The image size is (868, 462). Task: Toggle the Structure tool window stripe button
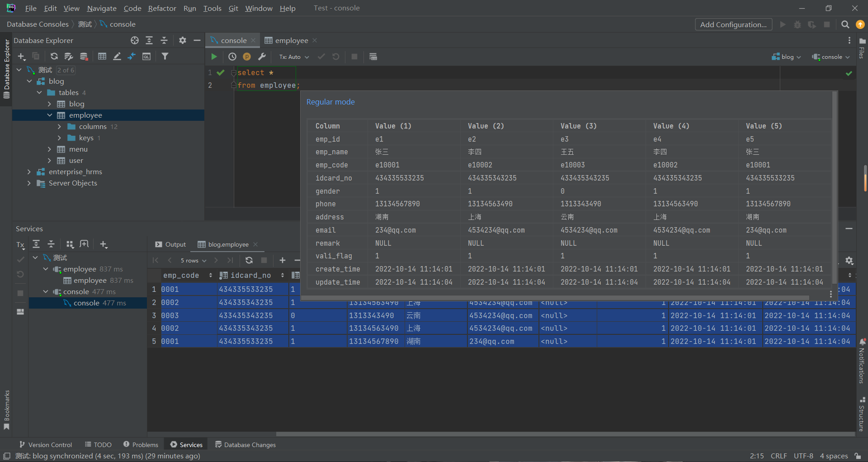862,414
